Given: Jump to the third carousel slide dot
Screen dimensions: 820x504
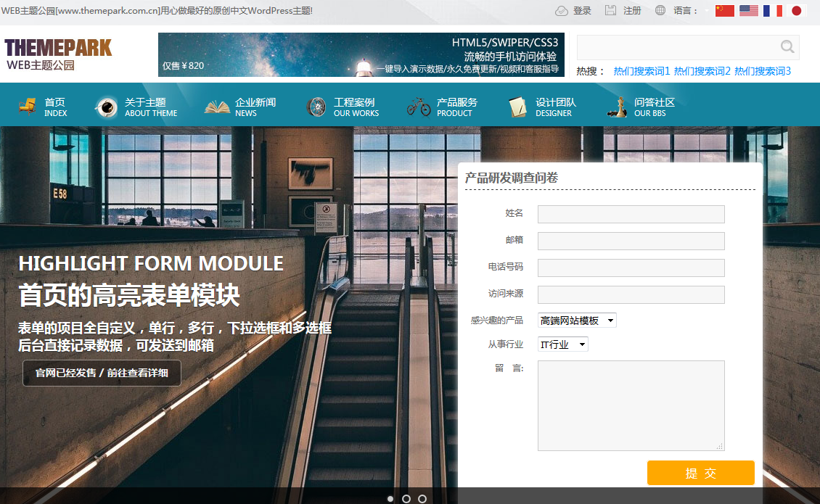Looking at the screenshot, I should click(422, 499).
